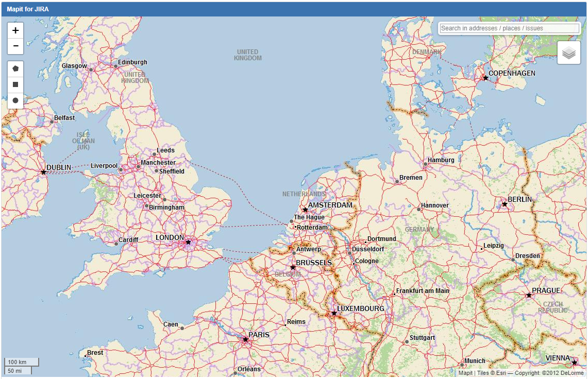
Task: Select the circle draw tool
Action: [15, 100]
